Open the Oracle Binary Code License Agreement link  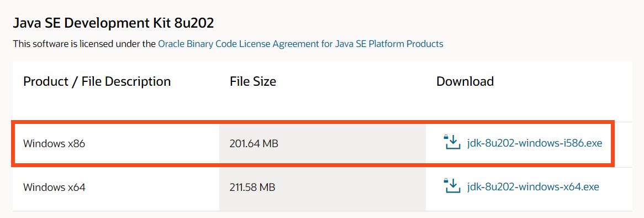pyautogui.click(x=300, y=44)
